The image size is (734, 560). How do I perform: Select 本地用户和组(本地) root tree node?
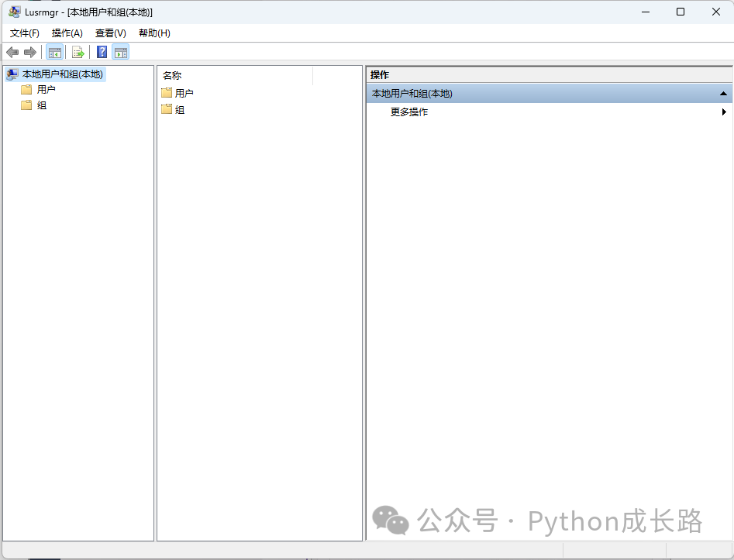coord(62,74)
